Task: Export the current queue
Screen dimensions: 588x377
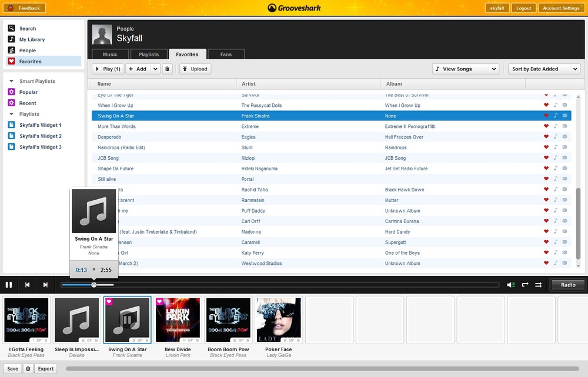Action: point(46,369)
